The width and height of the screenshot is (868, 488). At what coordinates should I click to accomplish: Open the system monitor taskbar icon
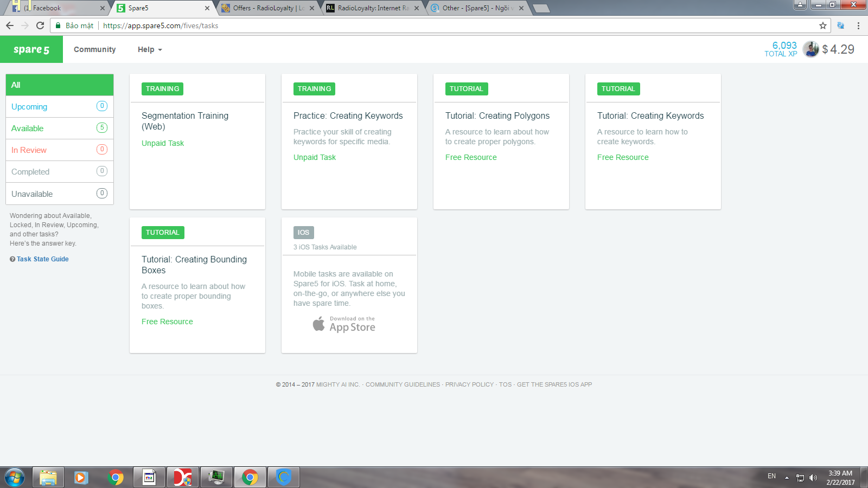tap(216, 477)
